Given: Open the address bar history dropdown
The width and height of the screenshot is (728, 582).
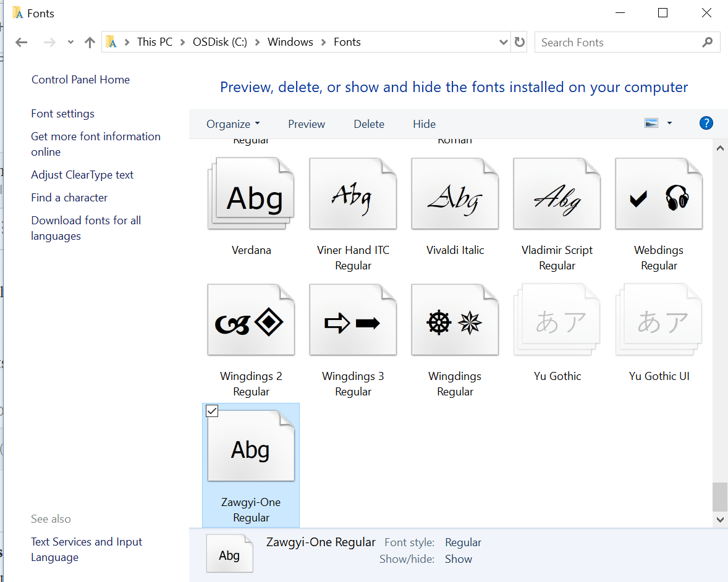Looking at the screenshot, I should coord(503,41).
